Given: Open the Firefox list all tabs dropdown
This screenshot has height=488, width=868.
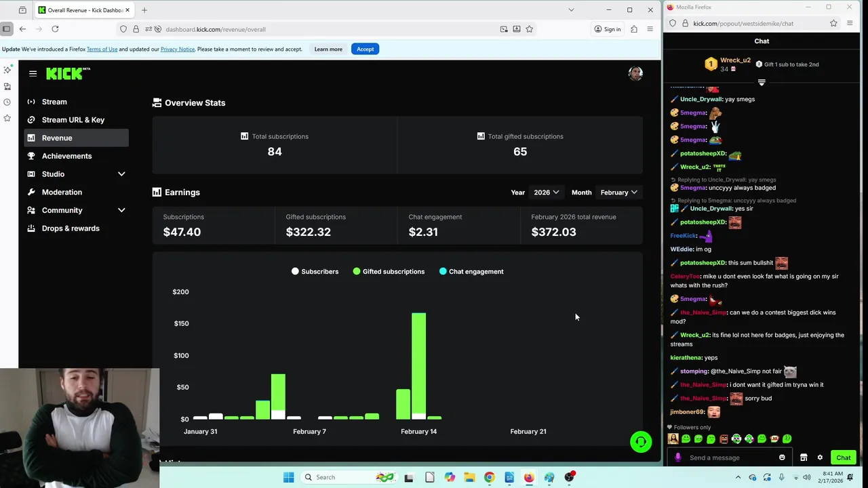Looking at the screenshot, I should [571, 9].
